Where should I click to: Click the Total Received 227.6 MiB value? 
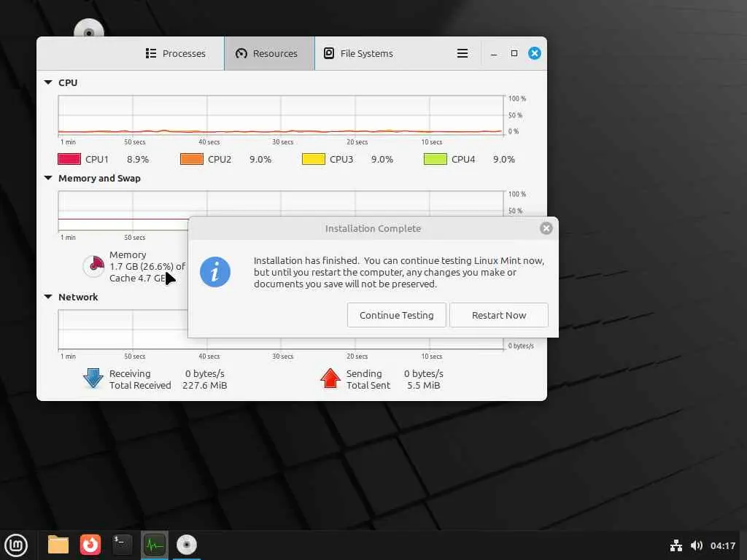point(204,385)
